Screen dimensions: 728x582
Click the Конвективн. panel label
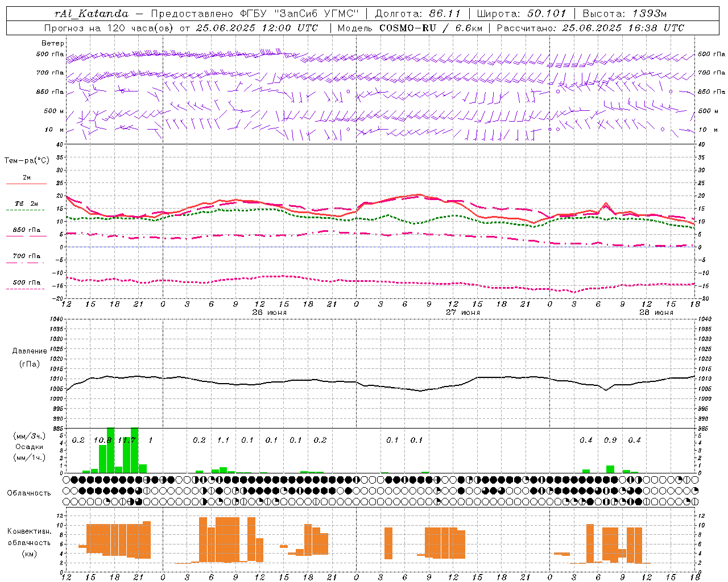pos(29,531)
